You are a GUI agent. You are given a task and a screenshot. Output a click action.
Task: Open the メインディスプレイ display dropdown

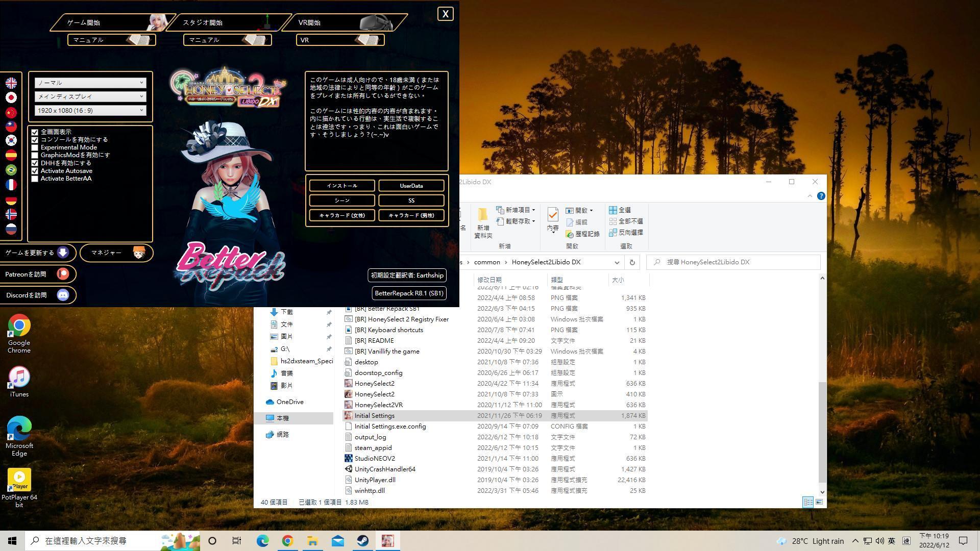pyautogui.click(x=90, y=96)
